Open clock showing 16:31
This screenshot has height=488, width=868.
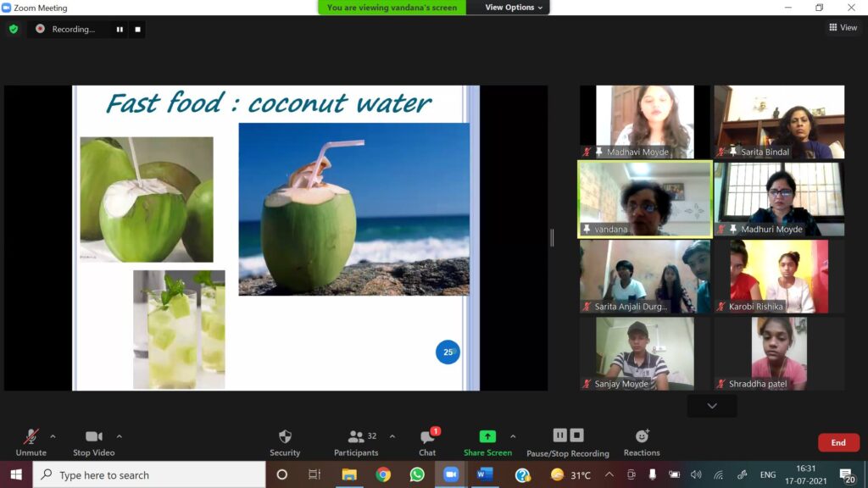tap(805, 474)
